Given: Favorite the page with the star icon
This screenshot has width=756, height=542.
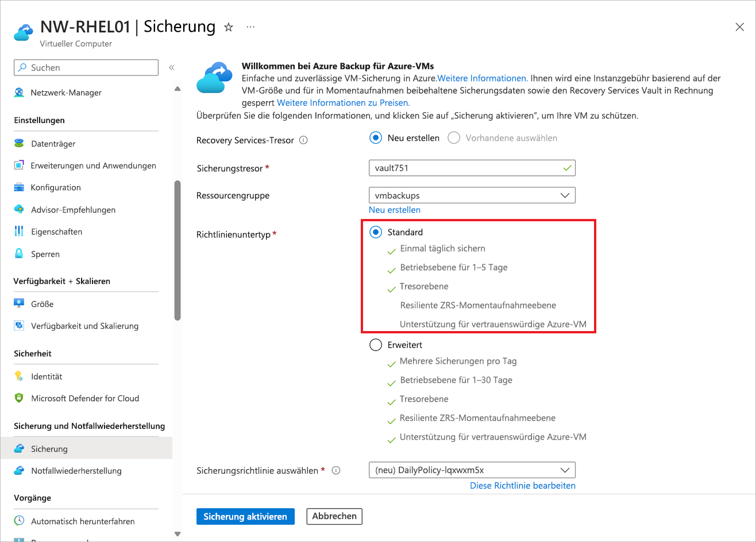Looking at the screenshot, I should point(229,27).
